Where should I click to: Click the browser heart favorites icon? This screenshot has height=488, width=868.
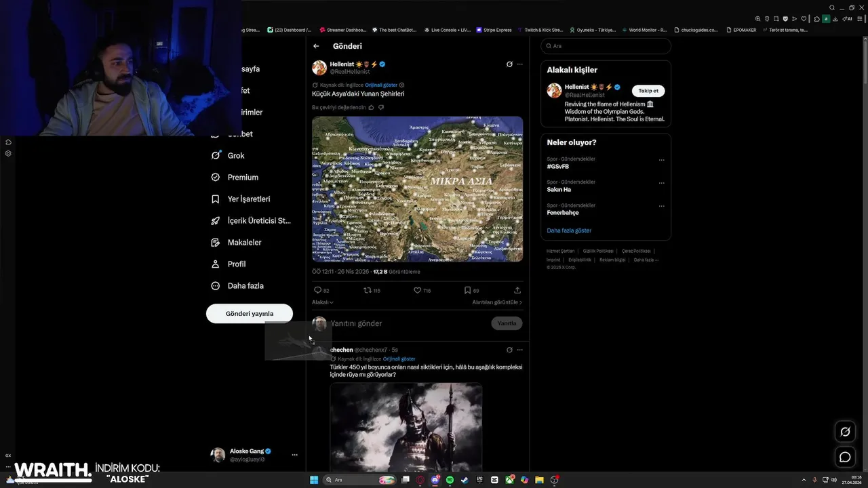(x=804, y=19)
